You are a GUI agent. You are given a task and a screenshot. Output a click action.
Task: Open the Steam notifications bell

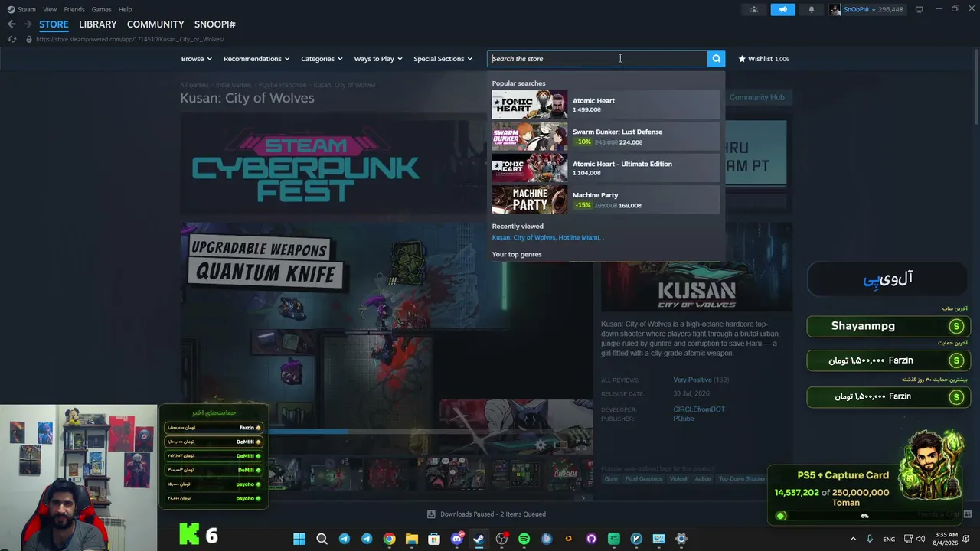coord(812,9)
